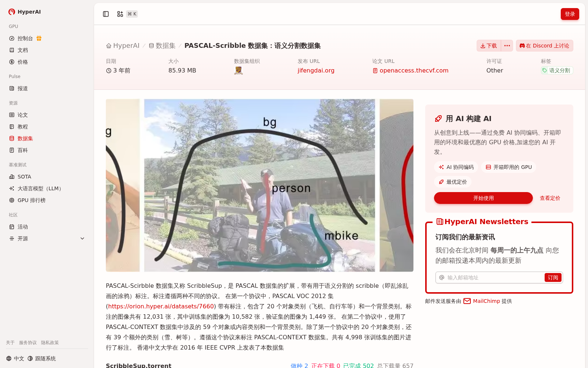Open the more options ellipsis menu
Image resolution: width=588 pixels, height=368 pixels.
click(507, 46)
